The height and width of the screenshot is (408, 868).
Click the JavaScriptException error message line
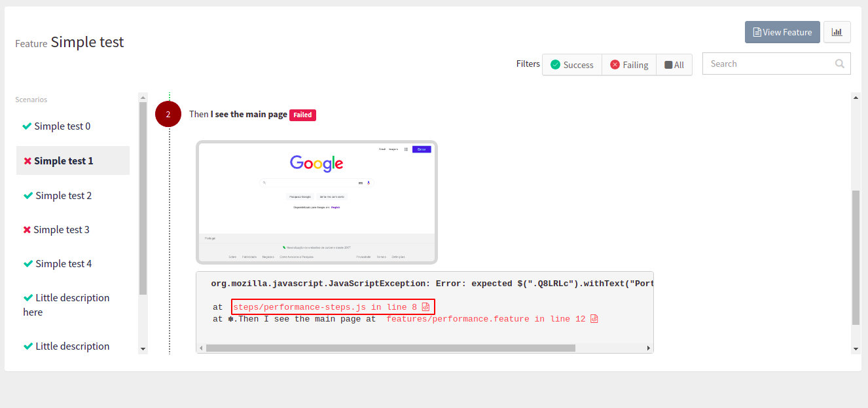point(432,284)
